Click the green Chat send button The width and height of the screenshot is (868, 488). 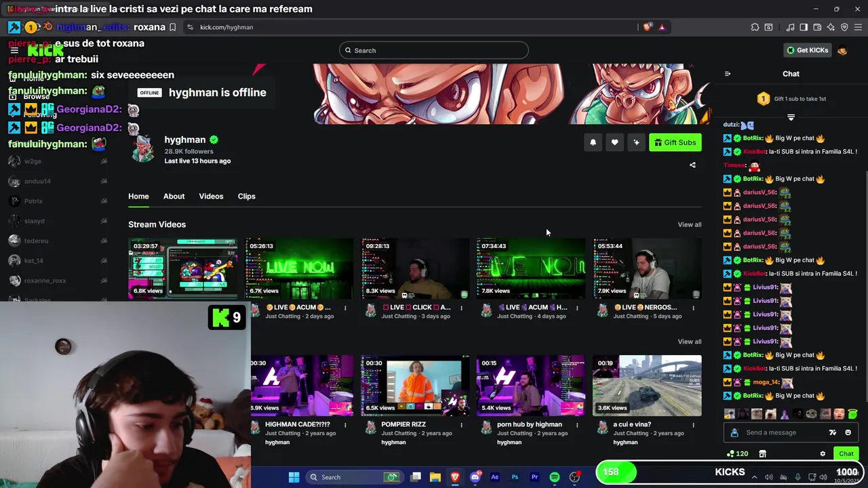(x=846, y=453)
